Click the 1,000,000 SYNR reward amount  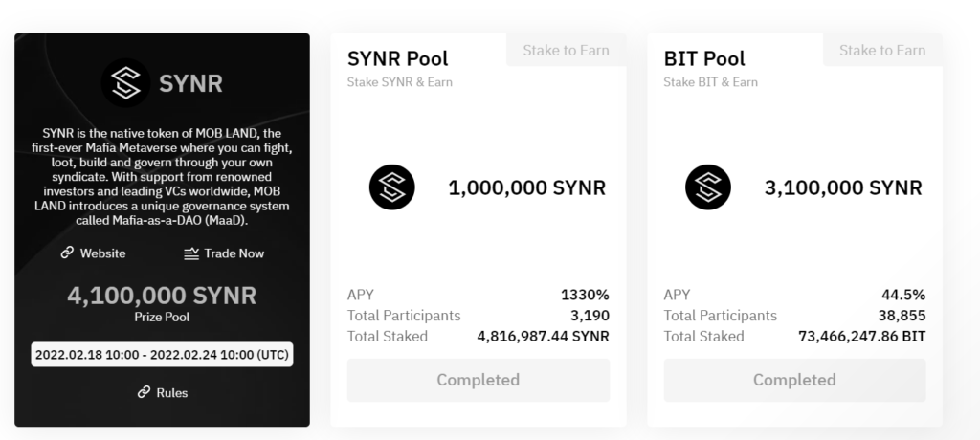526,187
